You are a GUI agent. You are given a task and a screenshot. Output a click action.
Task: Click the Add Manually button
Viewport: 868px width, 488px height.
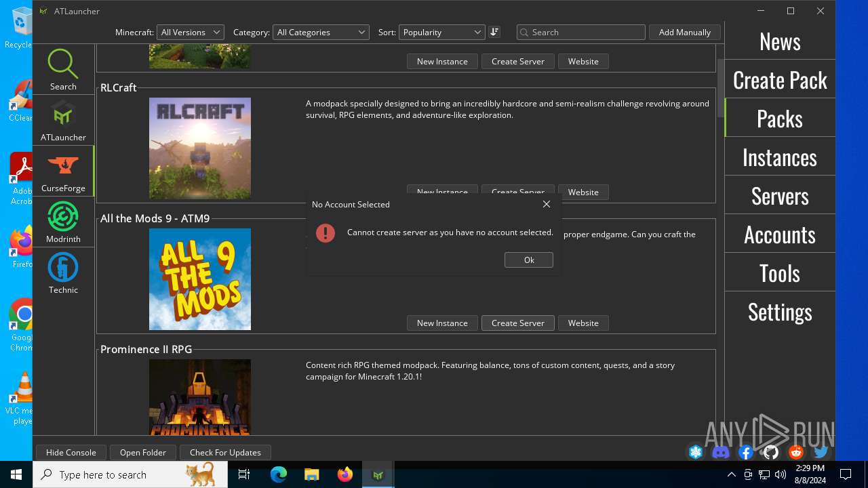coord(685,32)
